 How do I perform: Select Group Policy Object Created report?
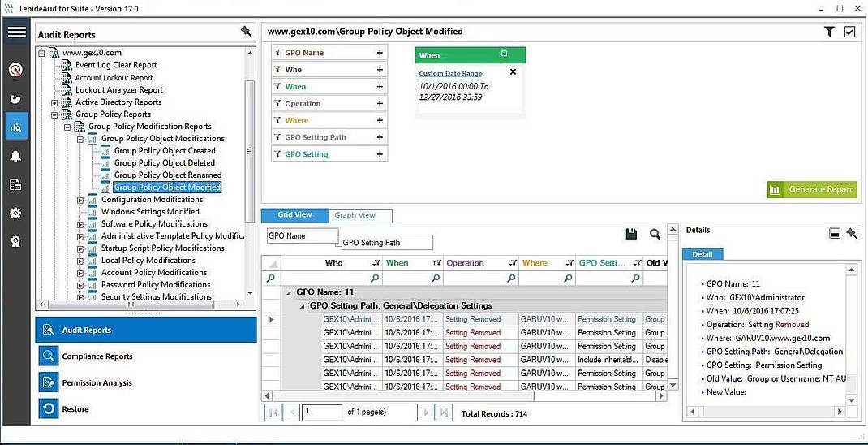(x=165, y=151)
